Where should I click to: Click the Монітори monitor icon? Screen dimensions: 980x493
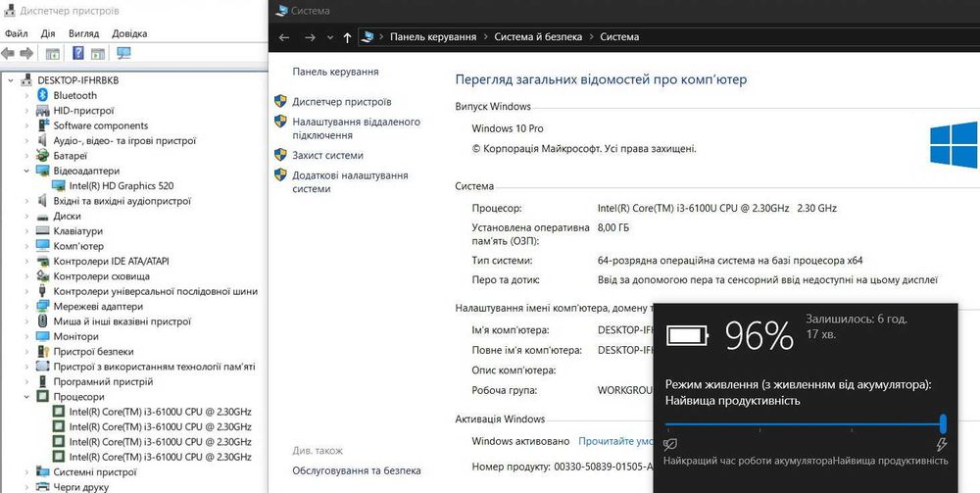[x=42, y=336]
